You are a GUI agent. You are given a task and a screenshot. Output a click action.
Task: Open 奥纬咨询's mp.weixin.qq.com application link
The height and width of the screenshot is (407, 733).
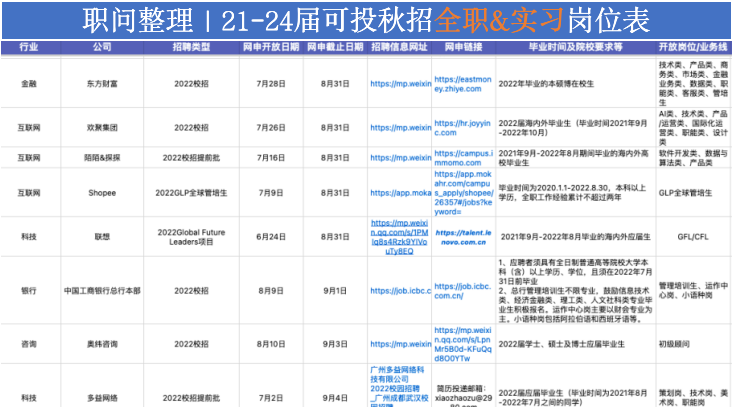point(463,344)
